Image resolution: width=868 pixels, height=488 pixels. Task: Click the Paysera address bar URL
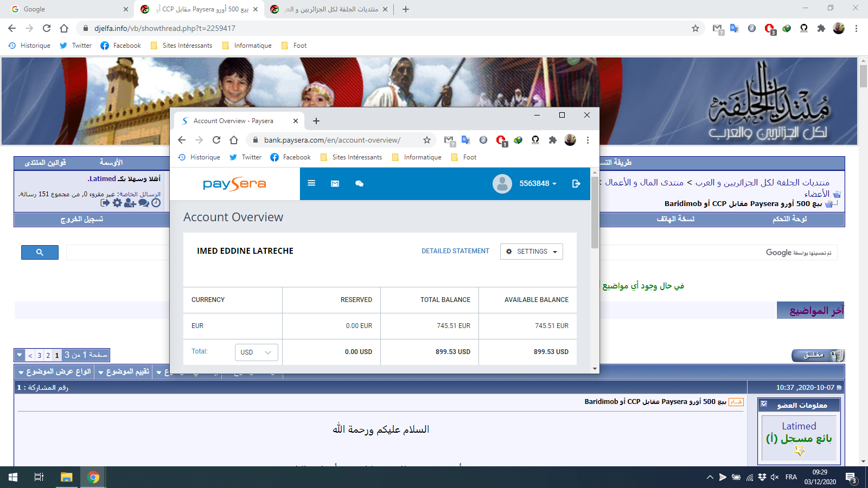(x=332, y=140)
